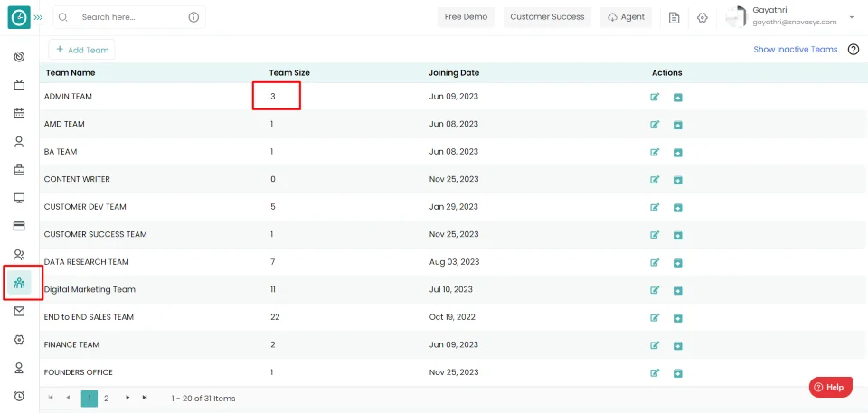Sort by Team Name column header

pos(70,72)
